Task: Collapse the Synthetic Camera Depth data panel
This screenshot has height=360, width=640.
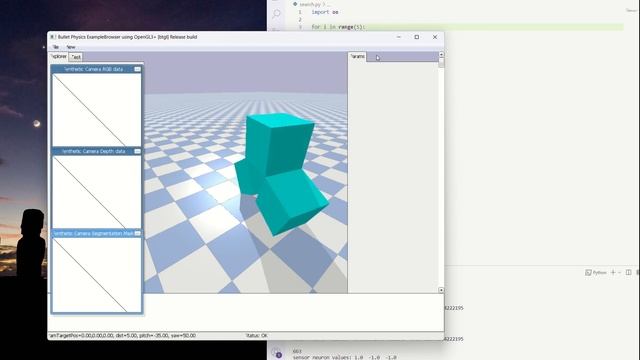Action: tap(138, 151)
